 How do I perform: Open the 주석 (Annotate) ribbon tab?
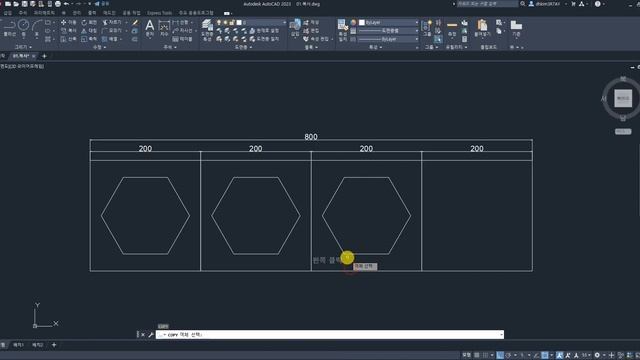pyautogui.click(x=22, y=13)
